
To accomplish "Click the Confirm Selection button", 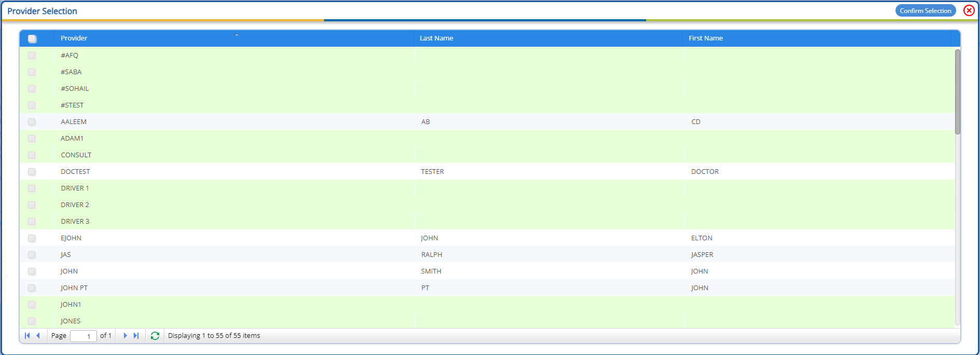I will (x=926, y=10).
